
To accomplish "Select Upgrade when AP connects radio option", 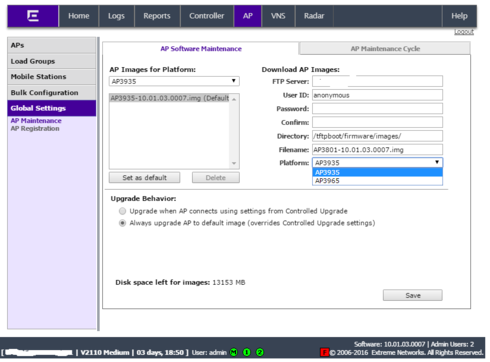I will pyautogui.click(x=123, y=211).
